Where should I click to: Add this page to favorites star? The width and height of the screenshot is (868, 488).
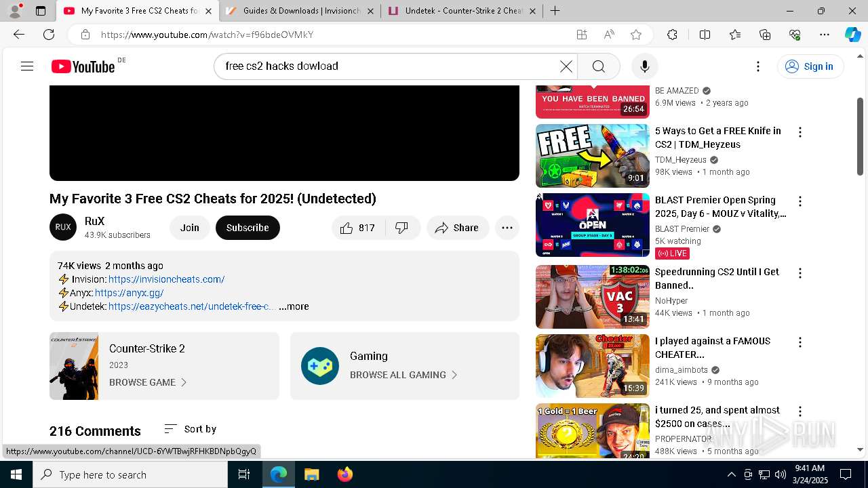point(635,35)
